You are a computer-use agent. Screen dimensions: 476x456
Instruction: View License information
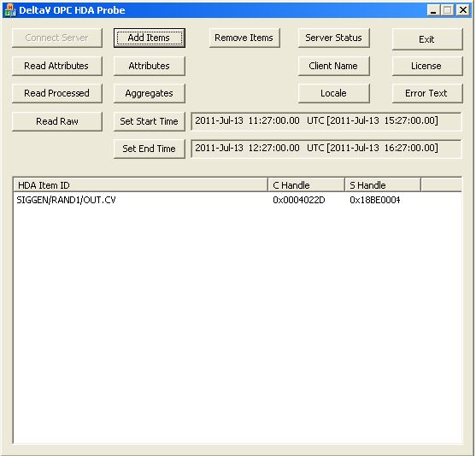tap(427, 66)
